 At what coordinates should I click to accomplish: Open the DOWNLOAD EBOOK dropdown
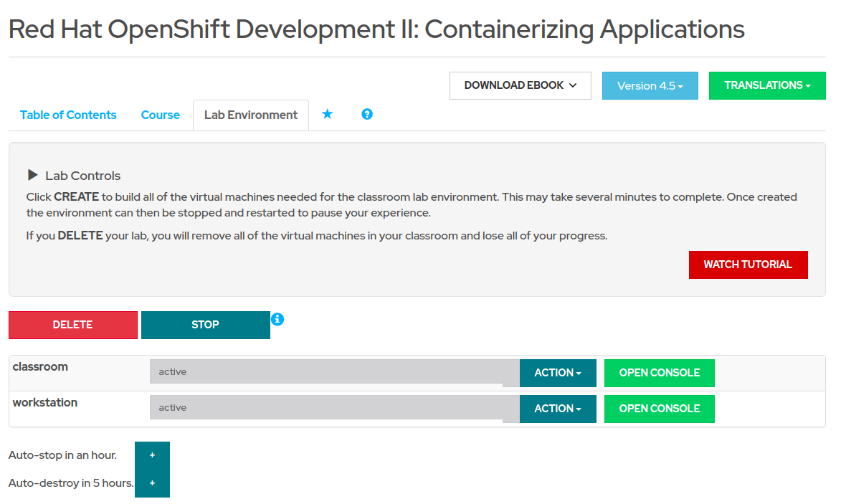click(520, 85)
